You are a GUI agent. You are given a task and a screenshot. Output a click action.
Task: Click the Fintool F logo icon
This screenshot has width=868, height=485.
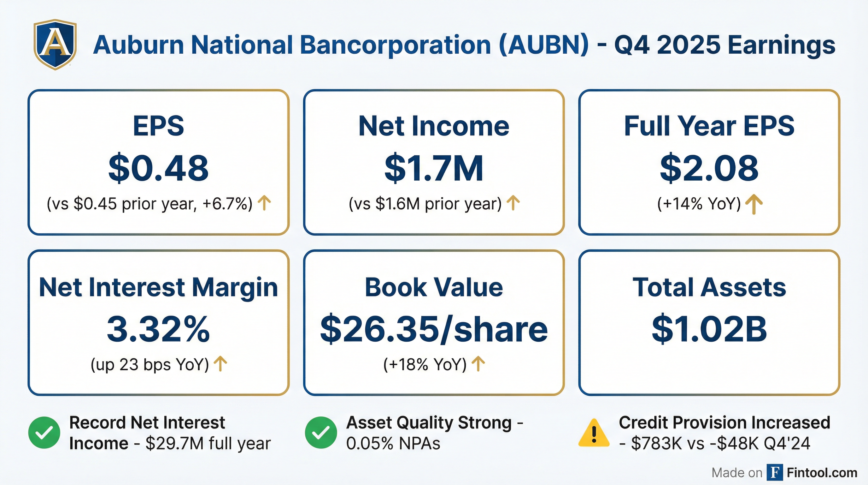tap(775, 472)
